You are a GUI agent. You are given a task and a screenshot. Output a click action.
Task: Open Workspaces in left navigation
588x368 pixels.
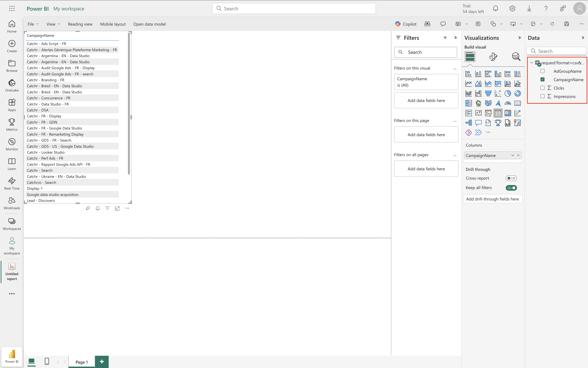(12, 224)
